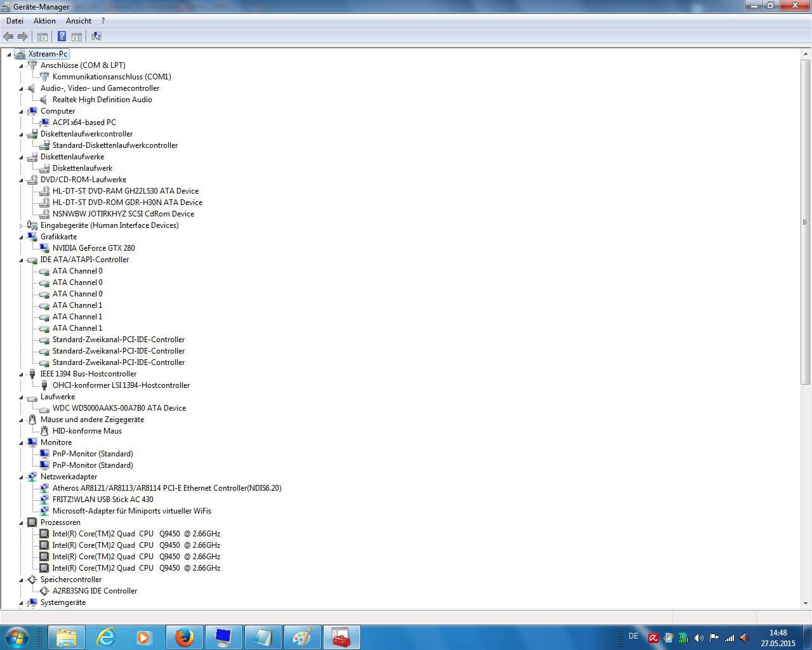The image size is (812, 650).
Task: Expand Eingabegeräte (Human Interface Devices)
Action: (21, 225)
